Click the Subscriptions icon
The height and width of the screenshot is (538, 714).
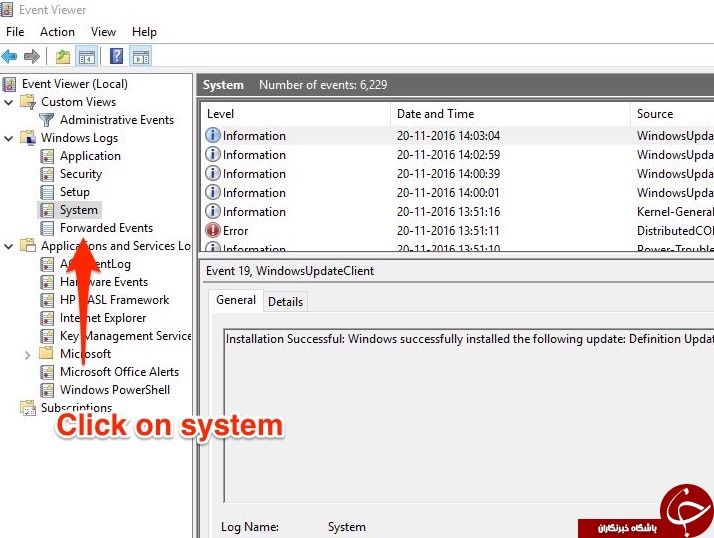pyautogui.click(x=28, y=408)
